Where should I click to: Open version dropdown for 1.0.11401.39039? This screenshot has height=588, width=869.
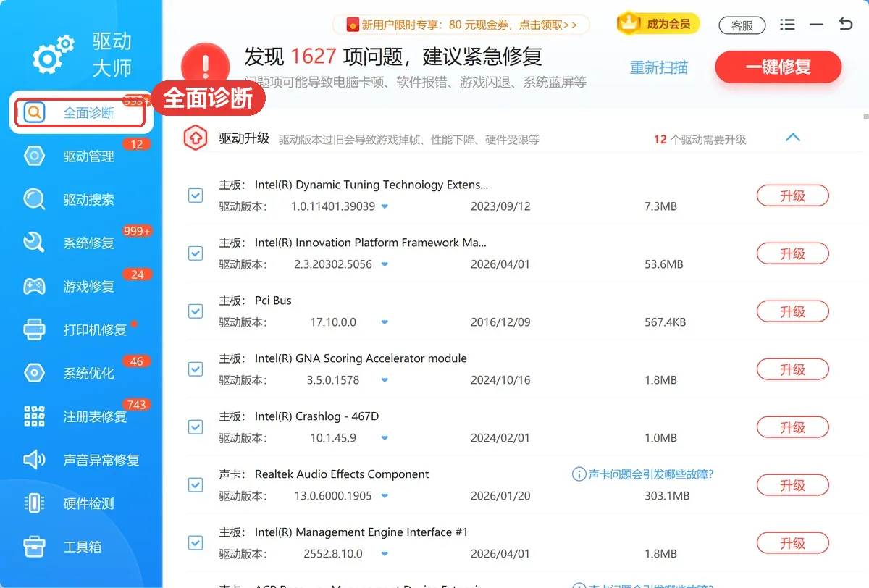click(385, 206)
